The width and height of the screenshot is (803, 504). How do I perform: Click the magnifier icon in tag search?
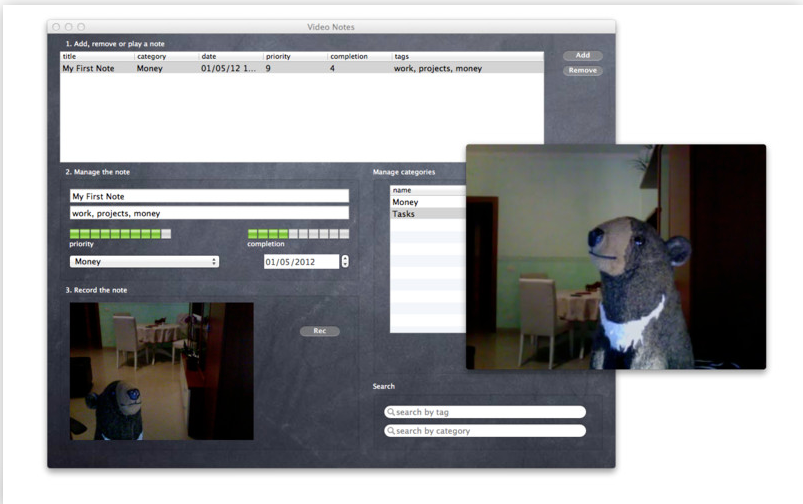[x=391, y=412]
